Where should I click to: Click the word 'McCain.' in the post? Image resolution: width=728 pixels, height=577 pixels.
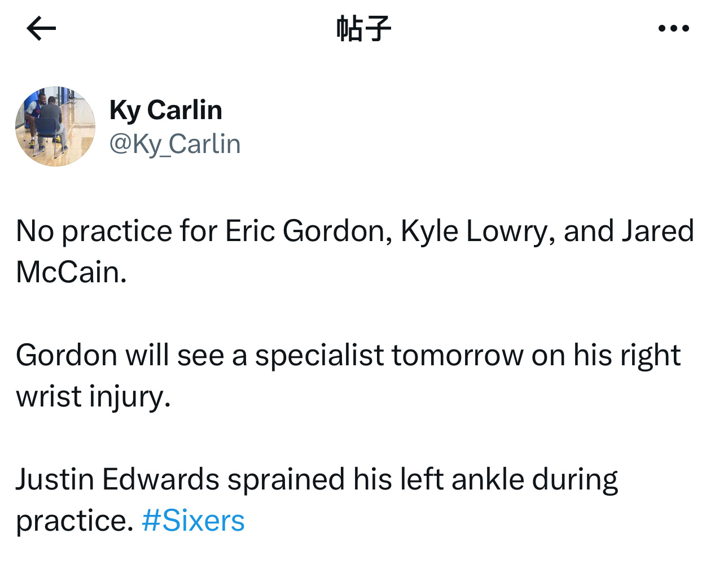[x=72, y=272]
